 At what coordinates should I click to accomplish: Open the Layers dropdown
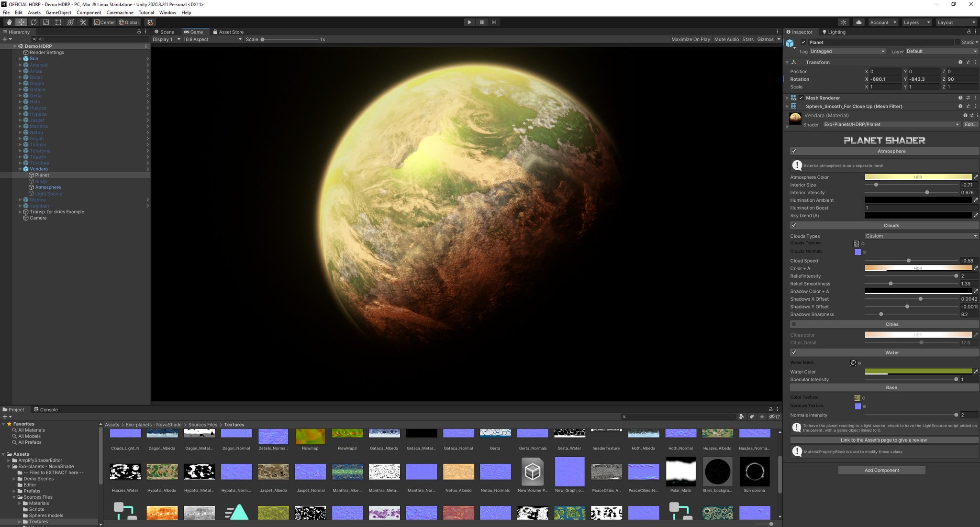(x=916, y=22)
